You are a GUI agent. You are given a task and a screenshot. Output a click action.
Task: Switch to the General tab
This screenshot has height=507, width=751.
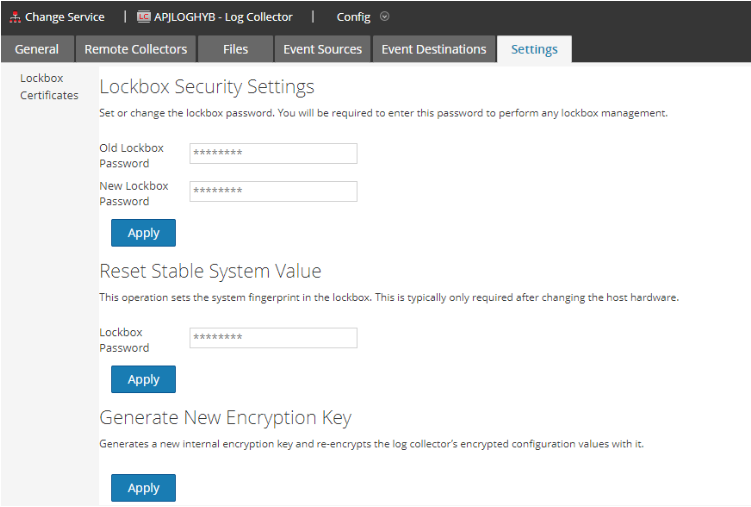click(x=37, y=49)
